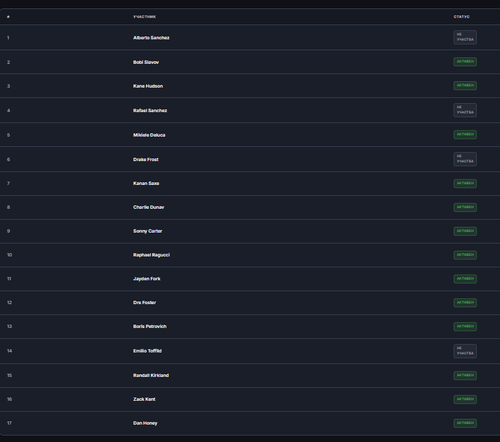
Task: Click Rafael Sanchez's НЕ УЧАСТВА status badge
Action: click(465, 110)
